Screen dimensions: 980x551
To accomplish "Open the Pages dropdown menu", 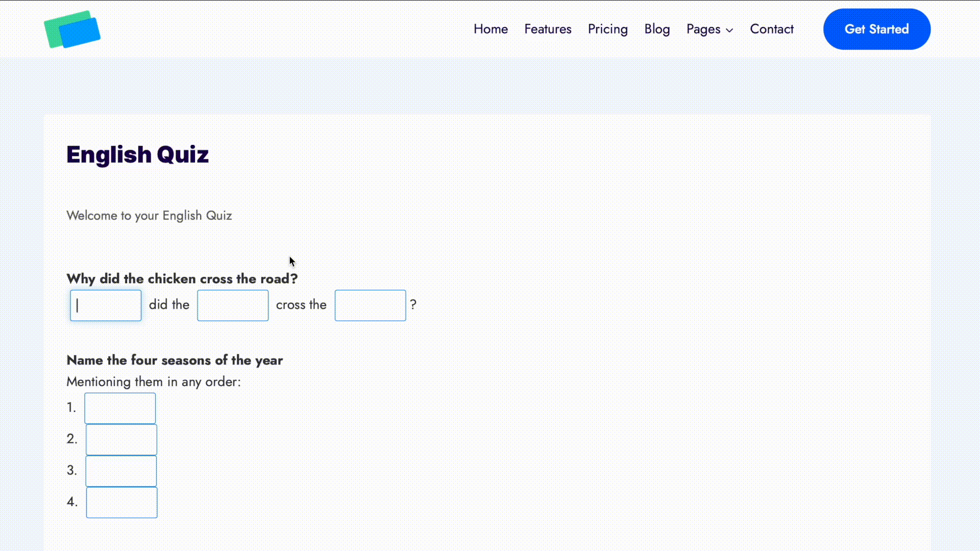I will 710,29.
